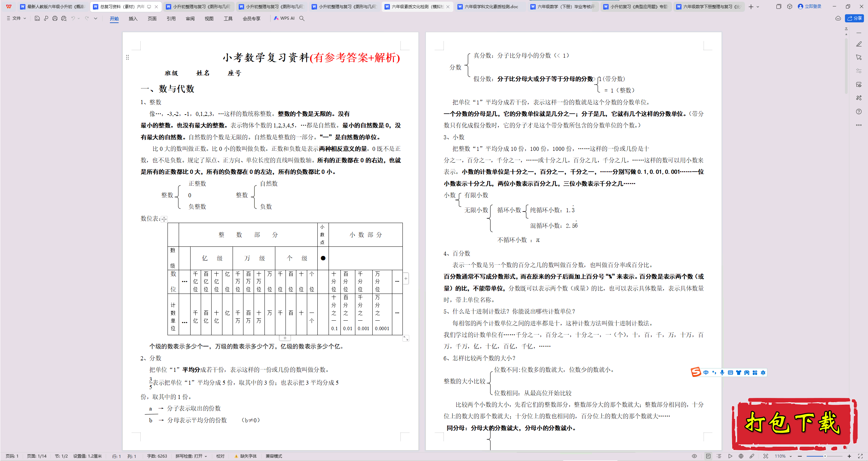Viewport: 868px width, 461px height.
Task: Switch to page layout view
Action: [x=708, y=456]
